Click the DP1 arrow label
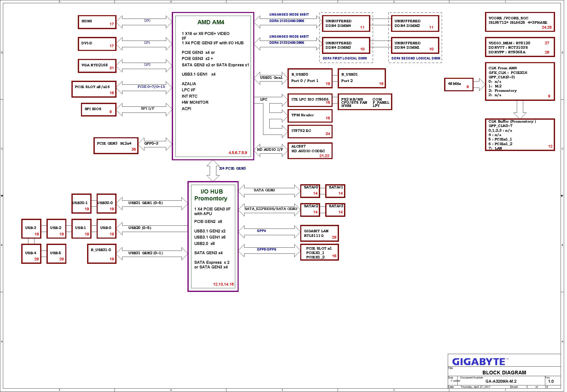This screenshot has height=392, width=567. coord(148,43)
